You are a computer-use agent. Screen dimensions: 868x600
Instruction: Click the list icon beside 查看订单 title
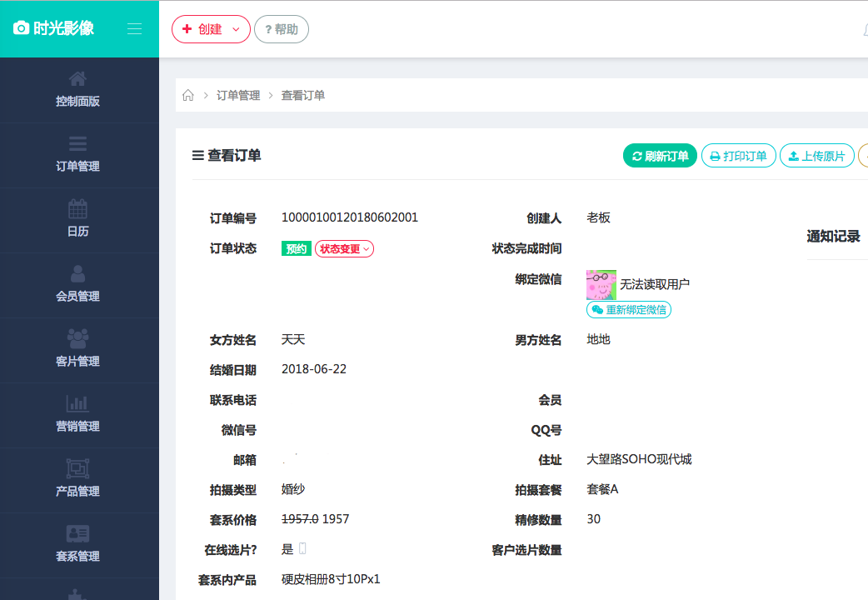[x=196, y=154]
